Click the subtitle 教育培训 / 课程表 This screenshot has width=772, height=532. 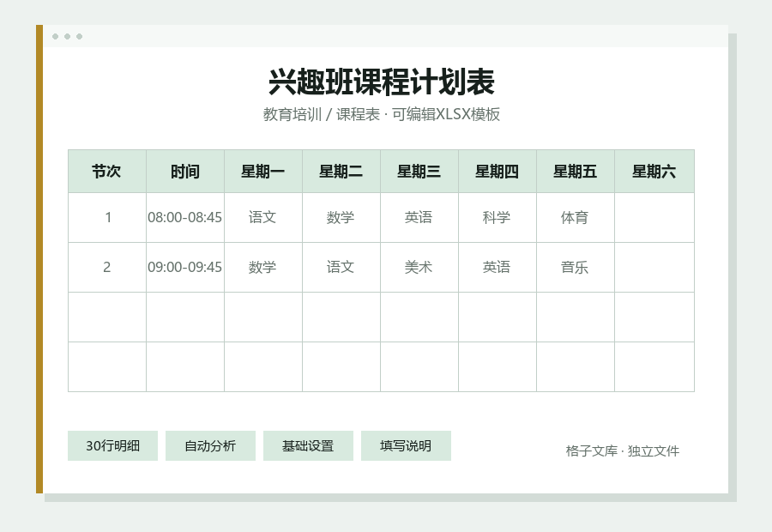[x=322, y=114]
